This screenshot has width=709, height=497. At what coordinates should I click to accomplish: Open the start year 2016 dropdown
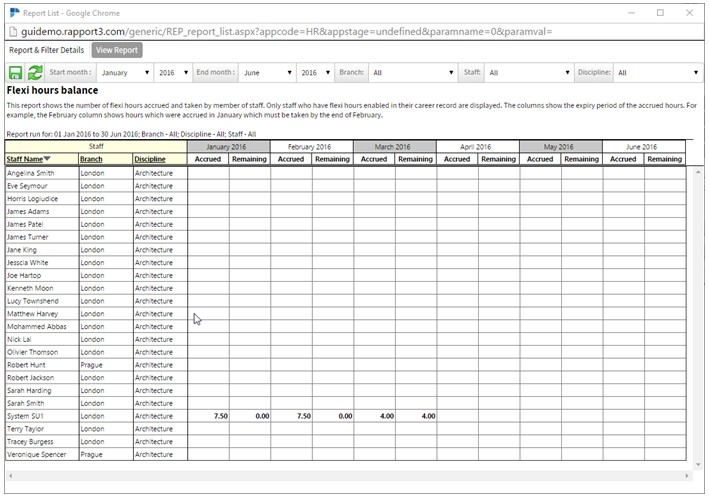point(173,73)
